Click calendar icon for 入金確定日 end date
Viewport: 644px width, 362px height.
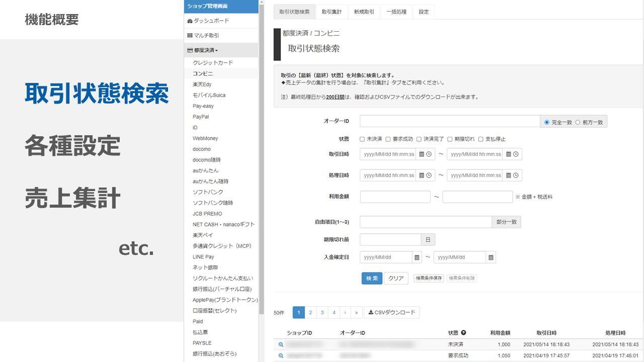point(491,257)
